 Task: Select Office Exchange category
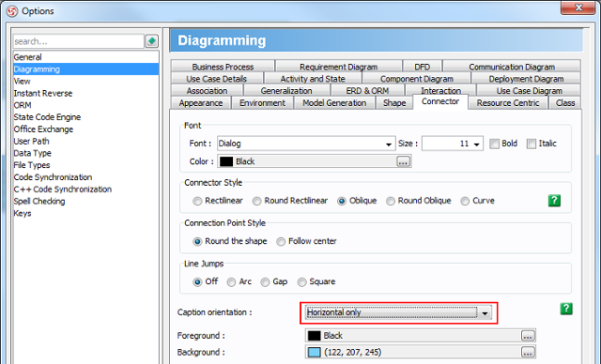[x=85, y=129]
